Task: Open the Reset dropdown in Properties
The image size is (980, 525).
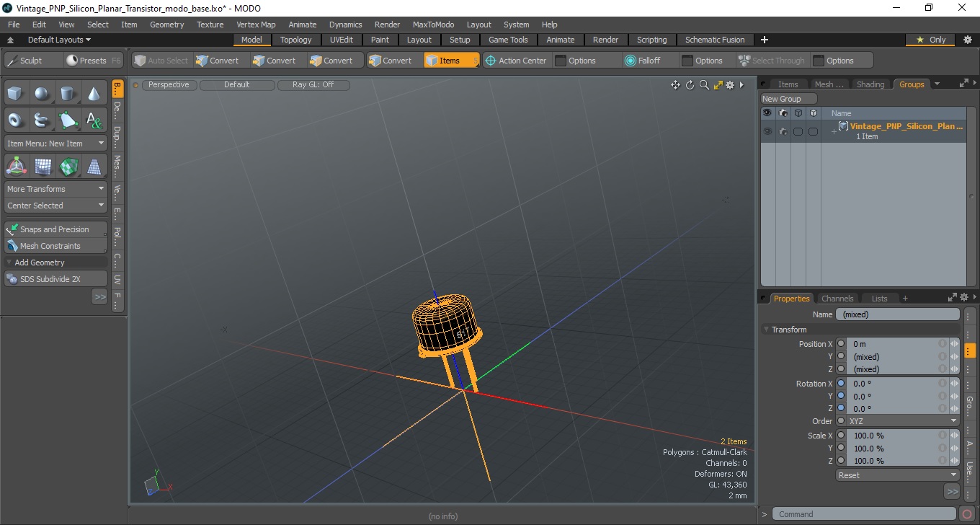Action: 897,475
